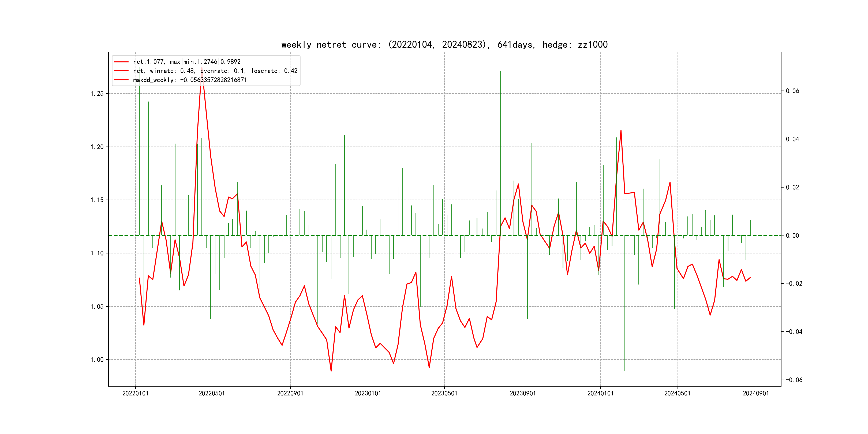The image size is (868, 434).
Task: Click red line swatch beside 'net:1.077'
Action: click(x=121, y=62)
